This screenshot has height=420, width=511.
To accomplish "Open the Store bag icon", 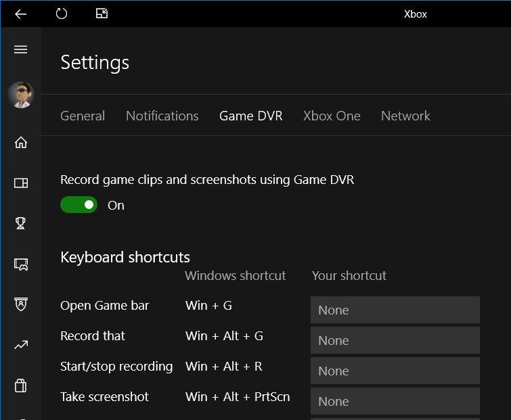I will click(x=20, y=386).
